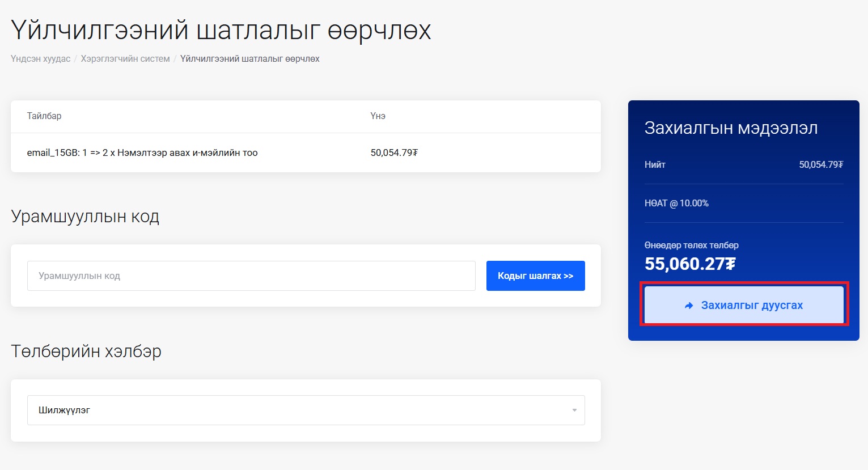Click the arrow icon in Захиалгыг дуусгах button
Image resolution: width=868 pixels, height=470 pixels.
point(689,306)
